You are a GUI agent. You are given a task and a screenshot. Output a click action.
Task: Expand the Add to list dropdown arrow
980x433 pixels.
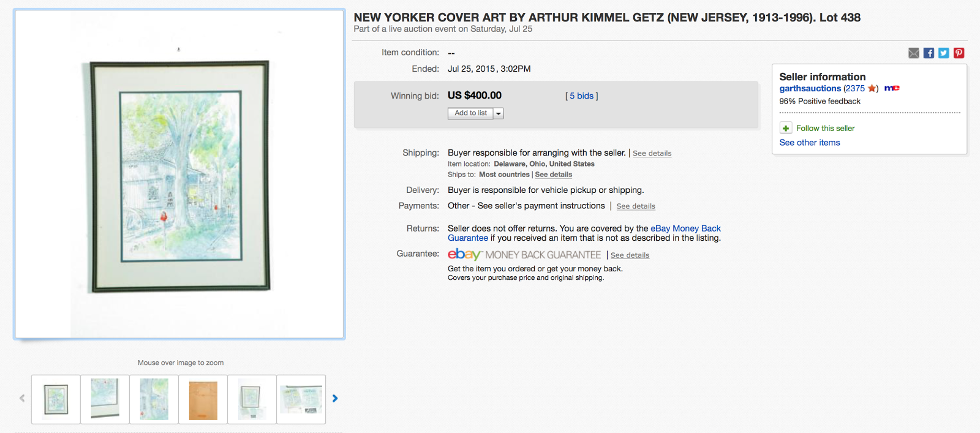[x=499, y=113]
